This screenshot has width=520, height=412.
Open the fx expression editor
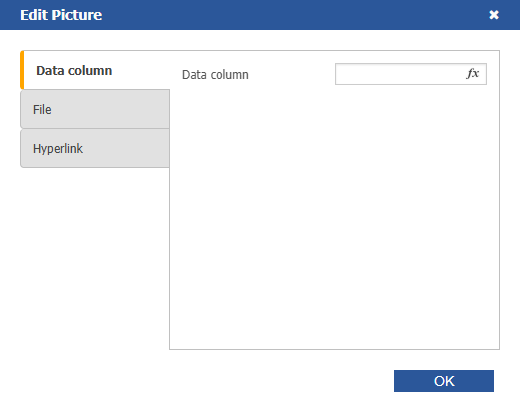473,74
